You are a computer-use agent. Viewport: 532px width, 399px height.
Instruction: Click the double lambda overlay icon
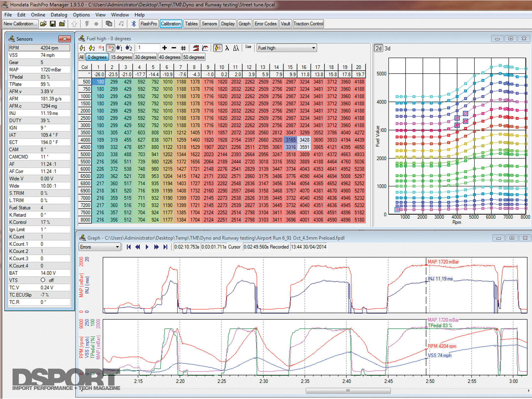click(236, 48)
